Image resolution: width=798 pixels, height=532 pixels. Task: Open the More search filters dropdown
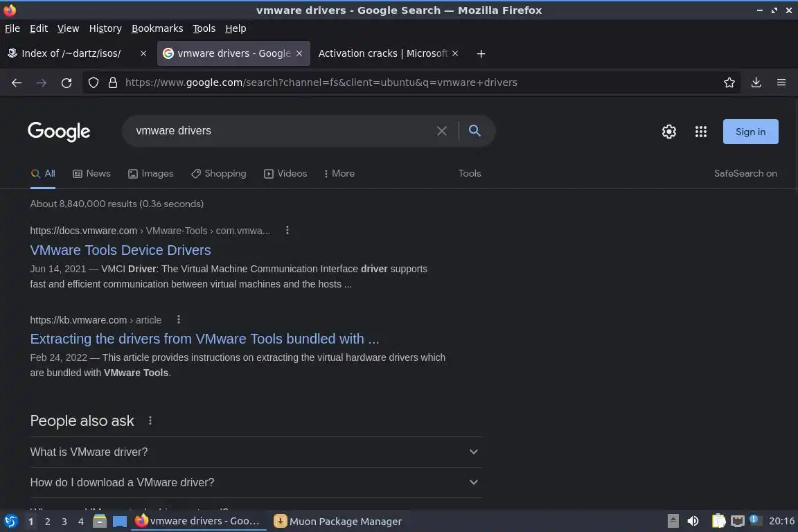[339, 174]
